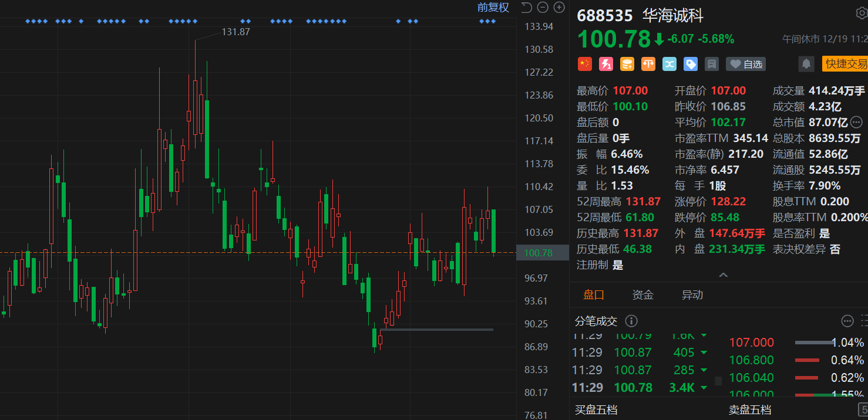The width and height of the screenshot is (868, 420).
Task: Open ellipsis menu in 分笔成交 header
Action: (847, 321)
